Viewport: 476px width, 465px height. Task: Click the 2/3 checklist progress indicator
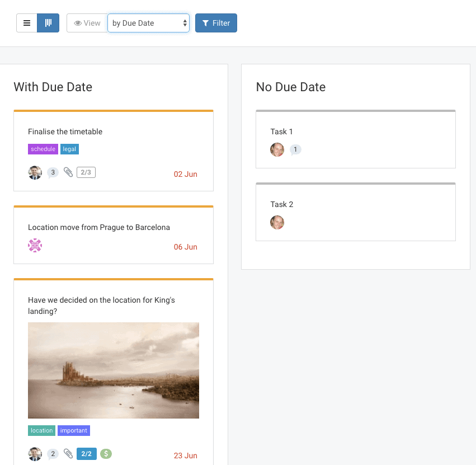click(86, 172)
